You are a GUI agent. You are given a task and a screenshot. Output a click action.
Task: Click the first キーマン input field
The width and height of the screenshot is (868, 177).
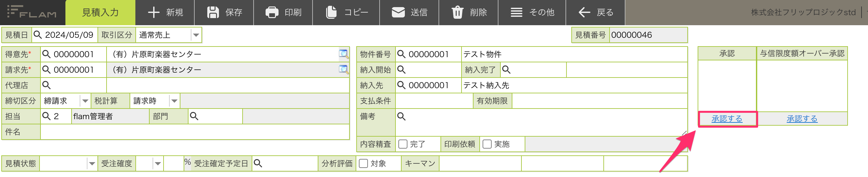[x=480, y=163]
